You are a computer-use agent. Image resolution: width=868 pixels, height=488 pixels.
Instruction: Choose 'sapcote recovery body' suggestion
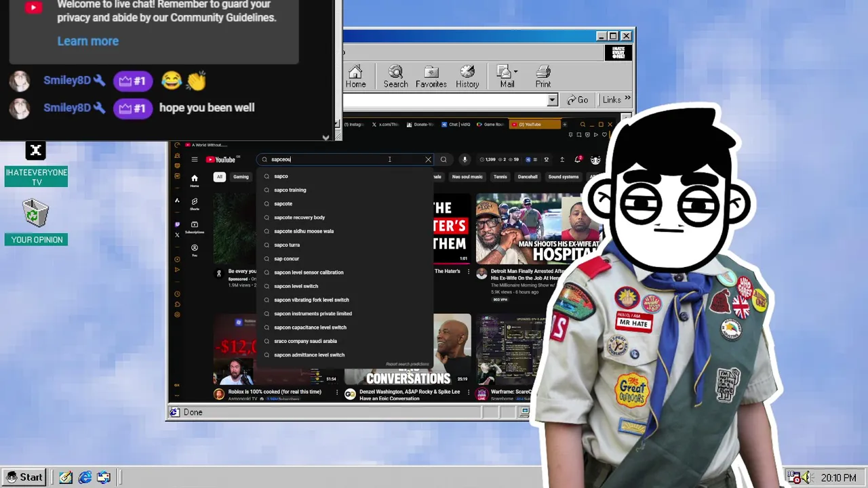pyautogui.click(x=344, y=218)
